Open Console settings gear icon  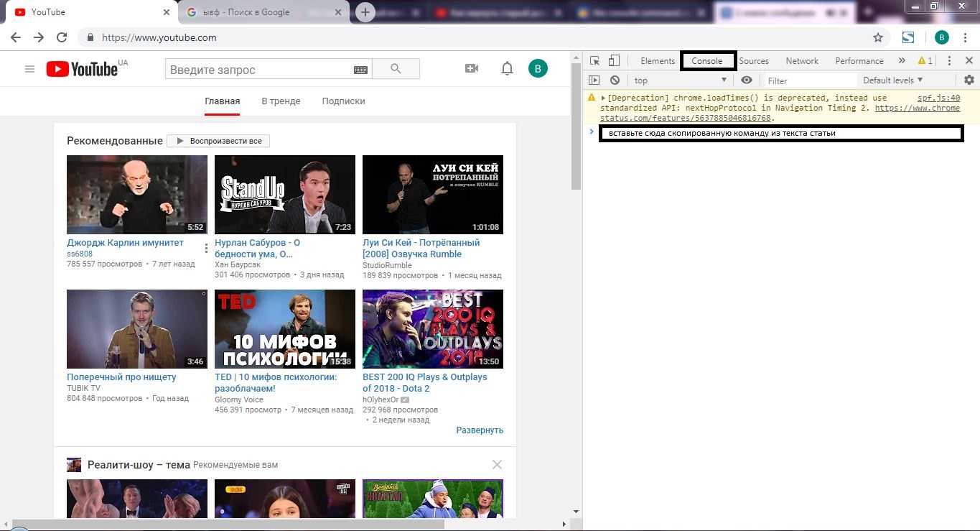pyautogui.click(x=969, y=80)
